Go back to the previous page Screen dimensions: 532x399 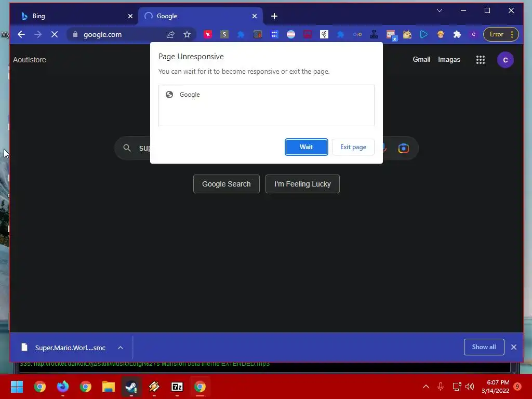click(21, 34)
